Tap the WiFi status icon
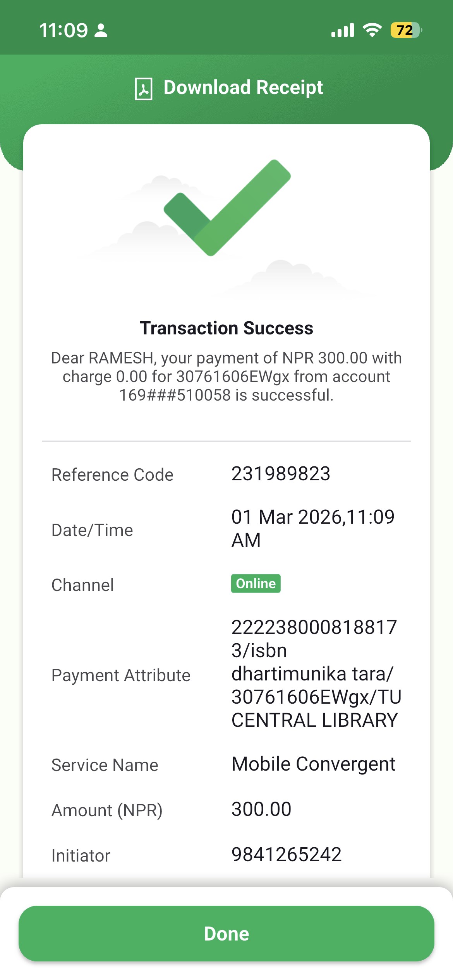 click(x=372, y=30)
